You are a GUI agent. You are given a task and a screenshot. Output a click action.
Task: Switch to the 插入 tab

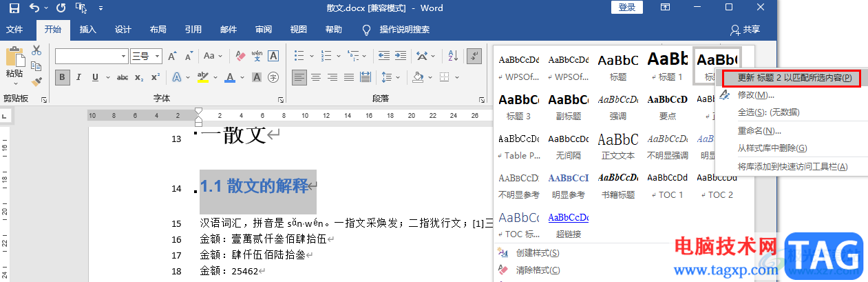click(x=88, y=30)
